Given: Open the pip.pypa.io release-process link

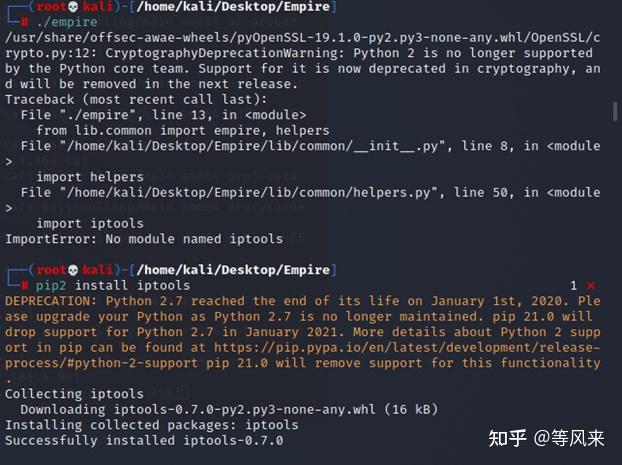Looking at the screenshot, I should (x=400, y=347).
